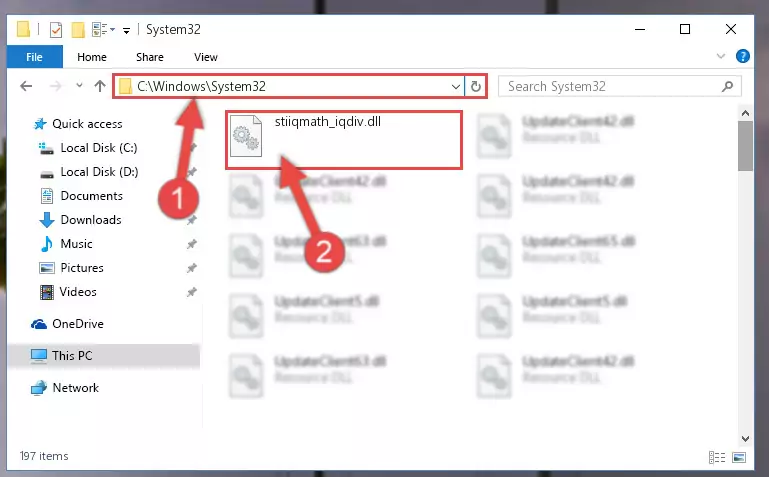Open the Customize Quick Access Toolbar dropdown
769x477 pixels.
pyautogui.click(x=127, y=31)
